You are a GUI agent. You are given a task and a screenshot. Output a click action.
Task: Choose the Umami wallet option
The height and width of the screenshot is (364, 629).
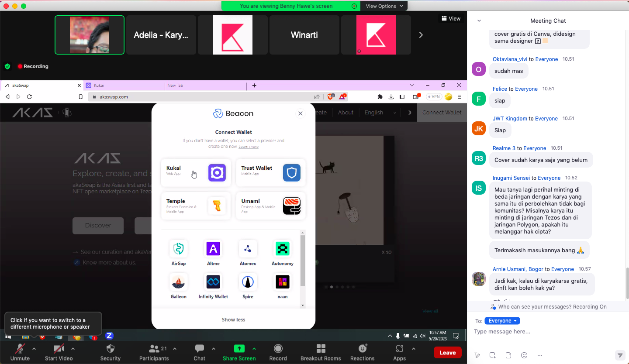point(271,206)
